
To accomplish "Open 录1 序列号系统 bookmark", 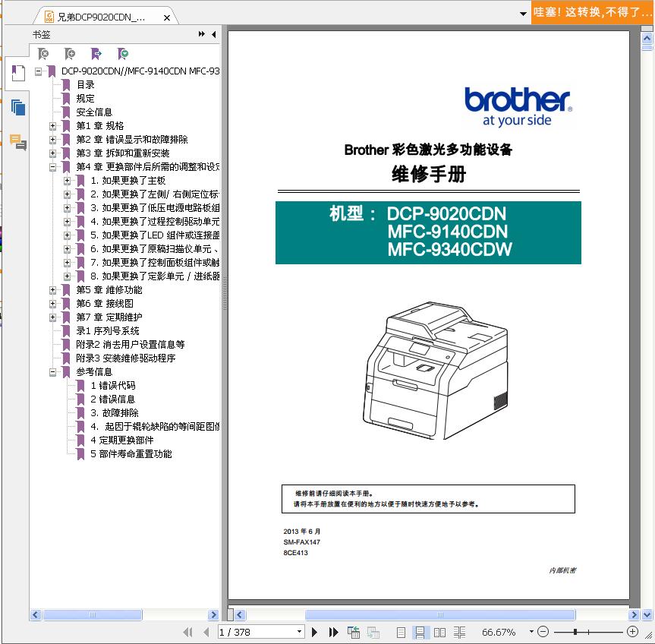I will coord(108,331).
